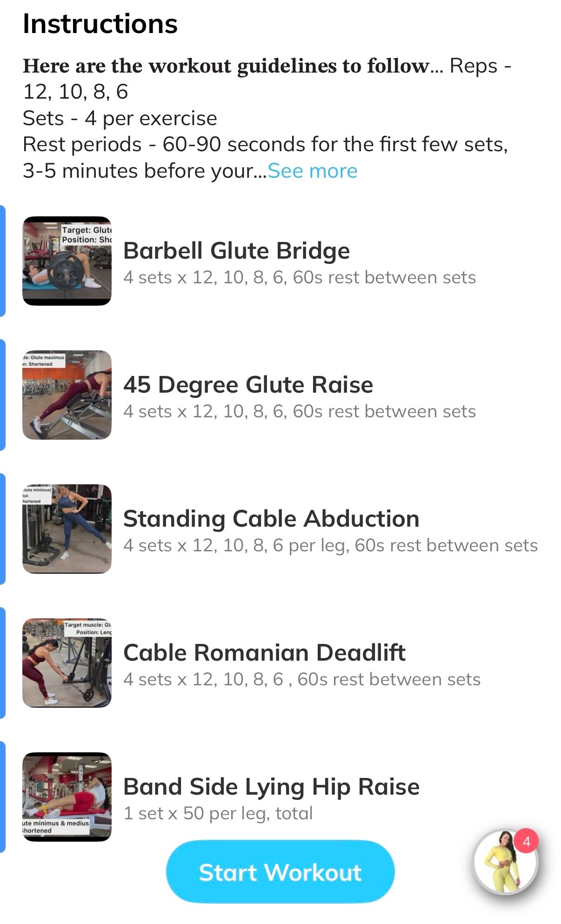Tap Cable Romanian Deadlift sets details
Image resolution: width=561 pixels, height=924 pixels.
click(302, 680)
